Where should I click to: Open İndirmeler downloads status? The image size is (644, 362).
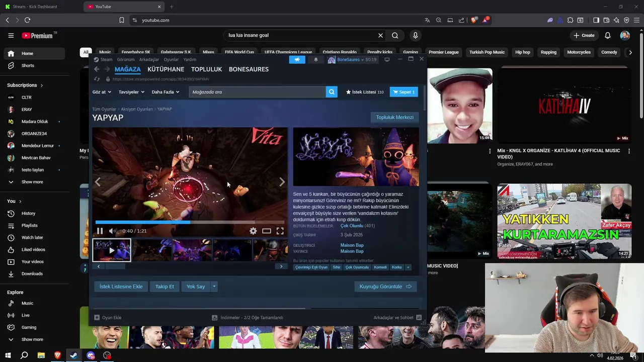248,318
